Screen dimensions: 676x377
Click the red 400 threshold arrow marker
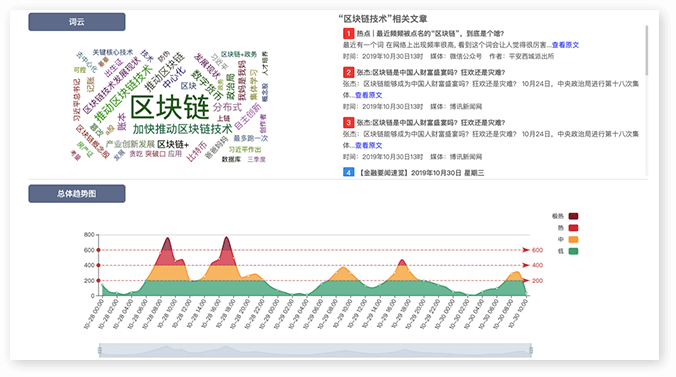point(526,265)
